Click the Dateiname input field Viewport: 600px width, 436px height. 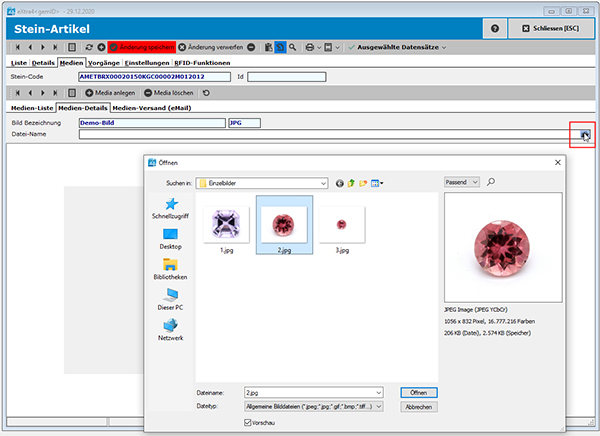point(312,392)
